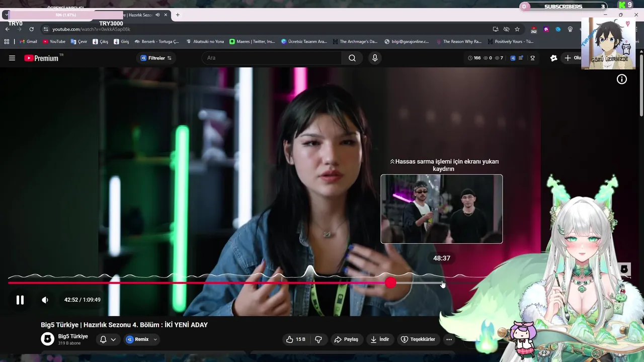Image resolution: width=644 pixels, height=362 pixels.
Task: Open the Çıkış bookmark
Action: tap(100, 42)
